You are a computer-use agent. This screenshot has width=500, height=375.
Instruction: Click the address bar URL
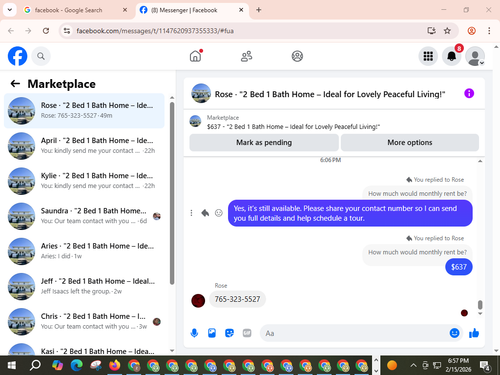point(155,31)
